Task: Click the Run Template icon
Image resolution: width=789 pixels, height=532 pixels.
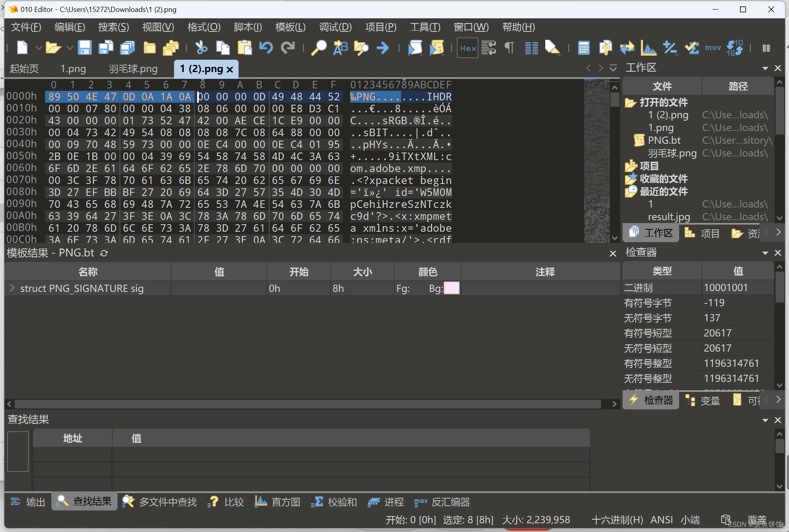Action: coord(437,48)
